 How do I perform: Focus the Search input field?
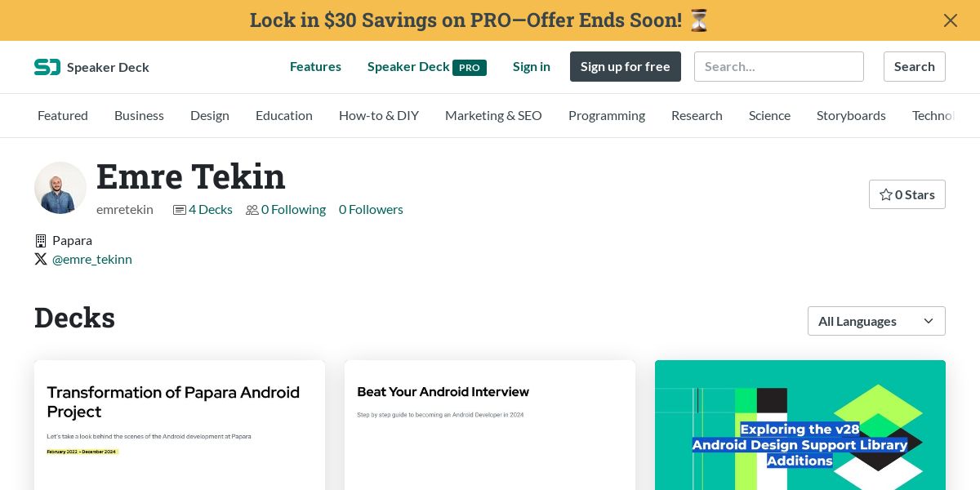pos(779,67)
